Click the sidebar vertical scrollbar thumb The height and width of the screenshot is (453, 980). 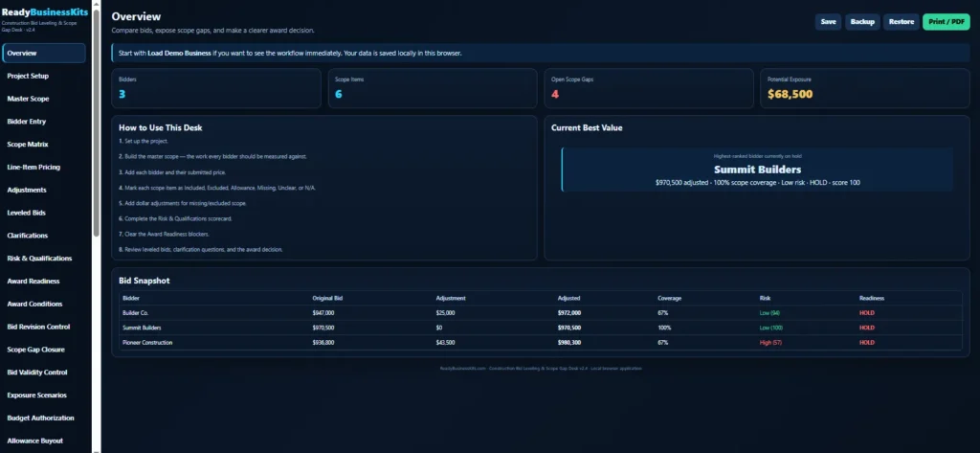(x=97, y=122)
